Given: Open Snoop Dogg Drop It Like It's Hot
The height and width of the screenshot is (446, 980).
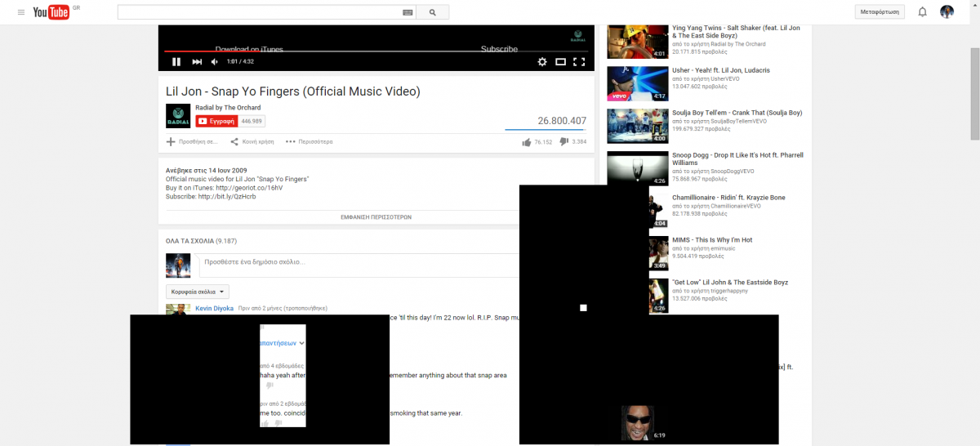Looking at the screenshot, I should coord(737,158).
